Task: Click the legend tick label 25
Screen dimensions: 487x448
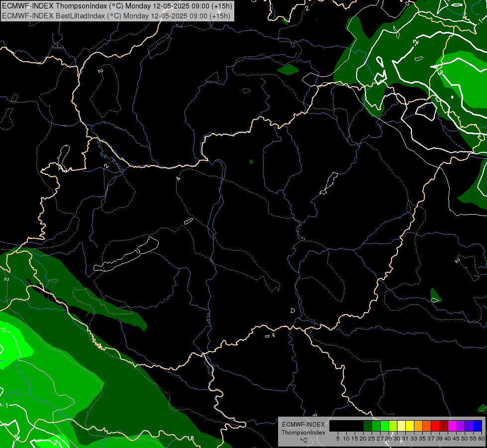Action: coord(372,439)
